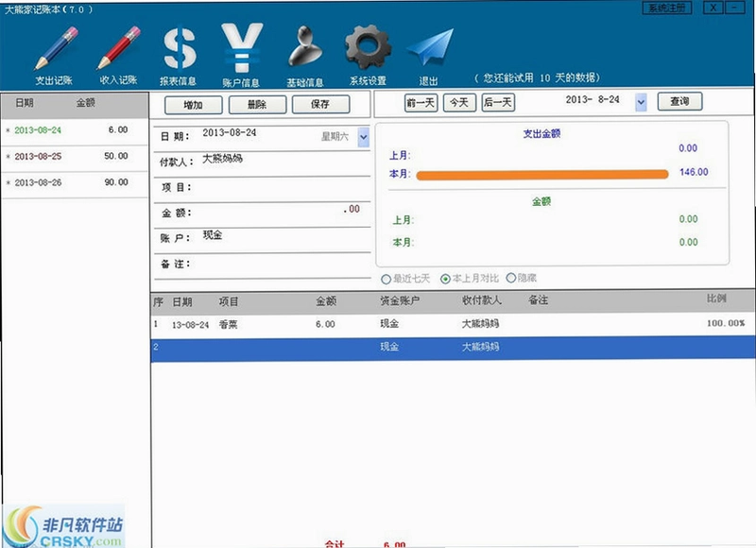Screen dimensions: 756x548
Task: Select the 2013-08-25 row in date list
Action: (x=75, y=157)
